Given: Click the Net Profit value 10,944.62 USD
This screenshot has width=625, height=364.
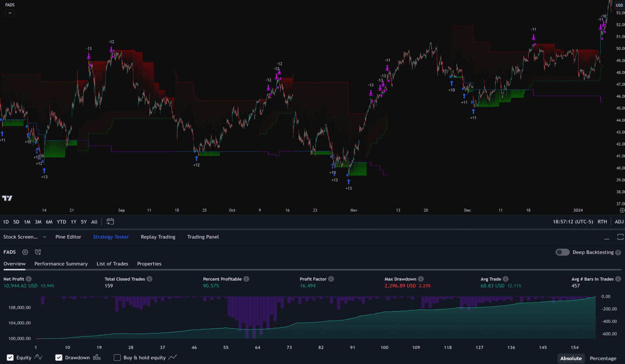Looking at the screenshot, I should (x=20, y=286).
